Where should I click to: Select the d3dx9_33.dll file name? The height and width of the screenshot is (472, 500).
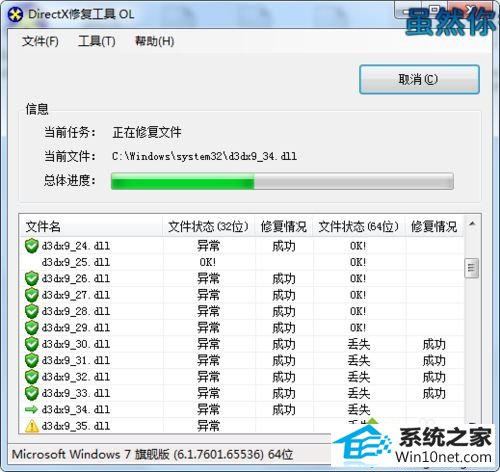(x=76, y=393)
